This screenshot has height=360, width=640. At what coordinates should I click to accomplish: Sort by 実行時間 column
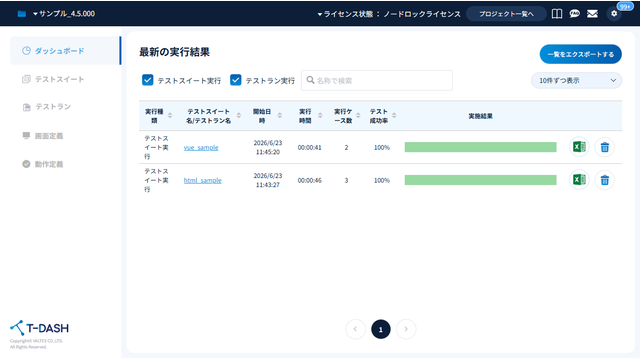[320, 116]
